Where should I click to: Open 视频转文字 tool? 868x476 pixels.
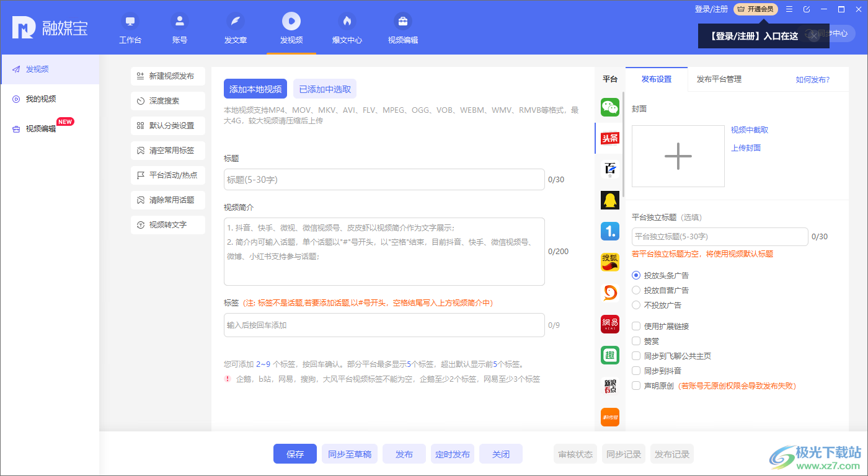click(x=168, y=225)
